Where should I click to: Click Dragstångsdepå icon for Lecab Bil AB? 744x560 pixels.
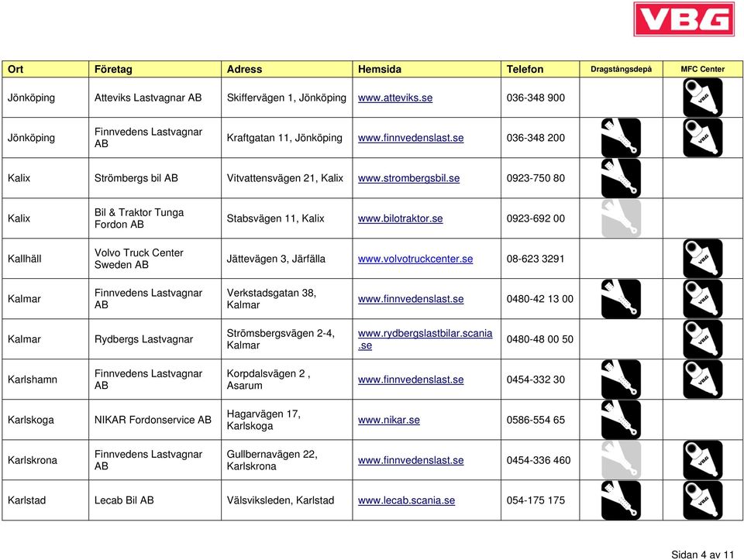click(x=621, y=500)
